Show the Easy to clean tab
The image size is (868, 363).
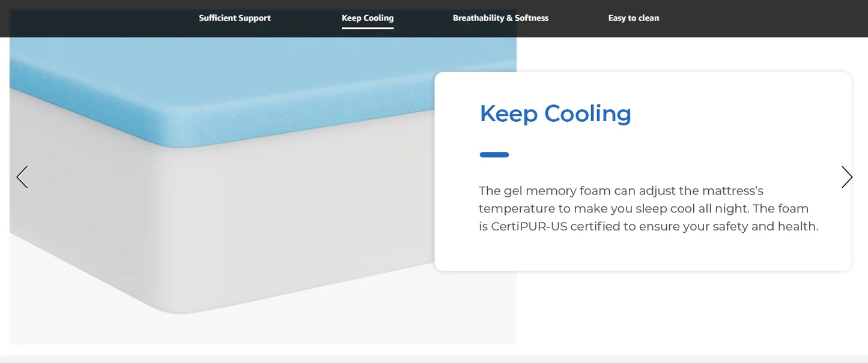pos(633,18)
